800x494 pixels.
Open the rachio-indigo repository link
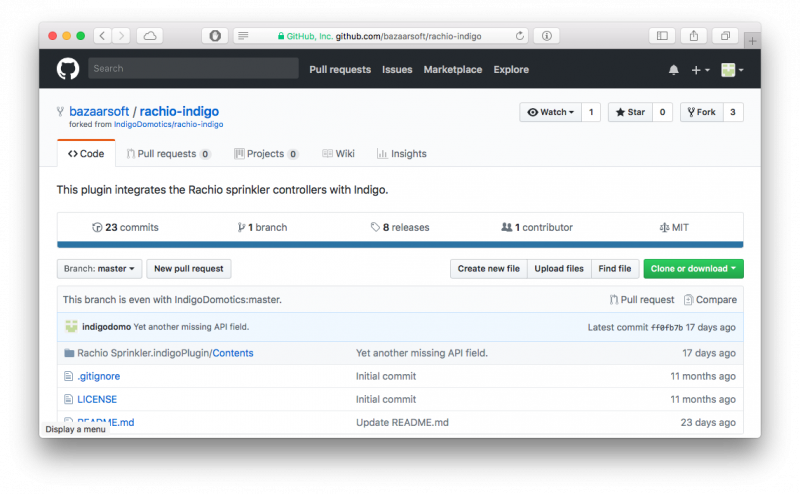[x=179, y=111]
